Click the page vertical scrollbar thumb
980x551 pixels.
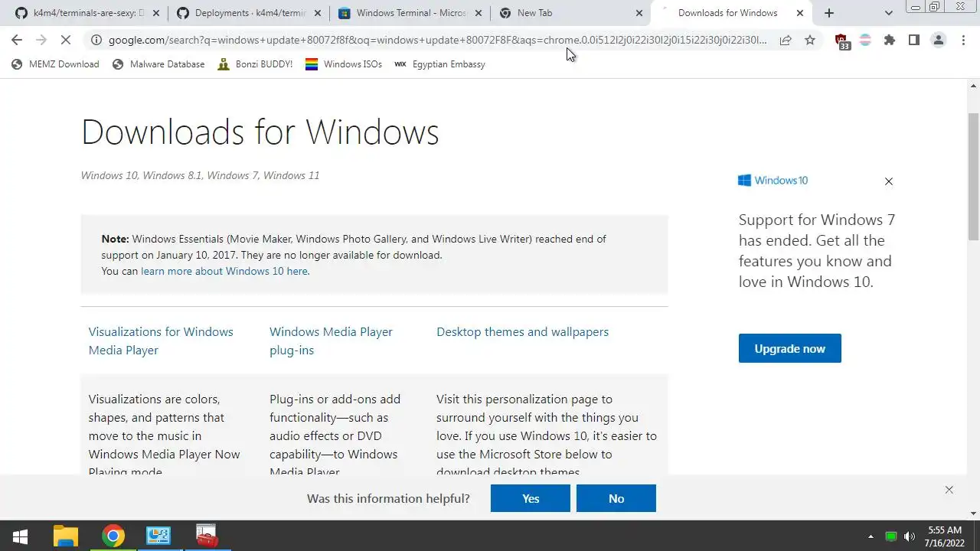coord(974,177)
